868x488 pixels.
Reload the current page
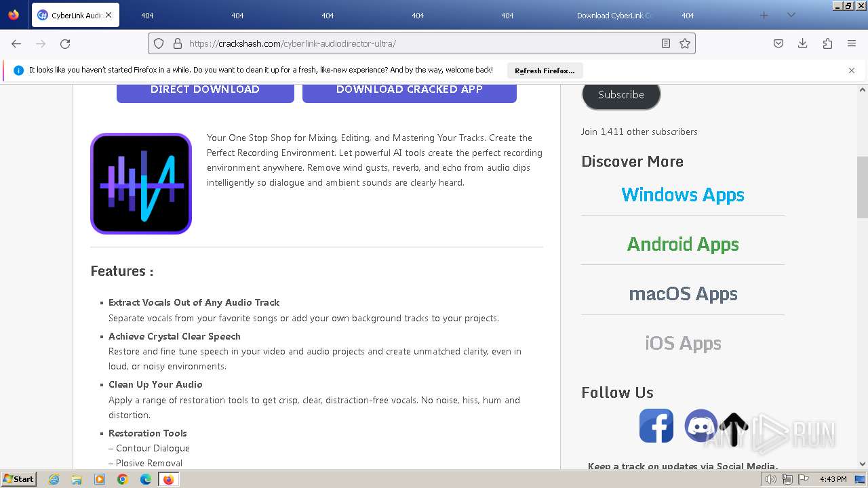[x=65, y=43]
